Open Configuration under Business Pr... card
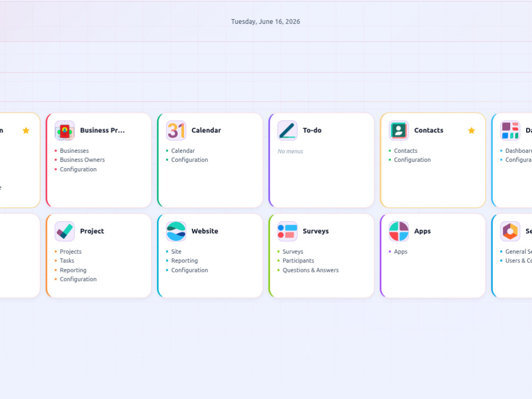The width and height of the screenshot is (532, 399). tap(78, 169)
